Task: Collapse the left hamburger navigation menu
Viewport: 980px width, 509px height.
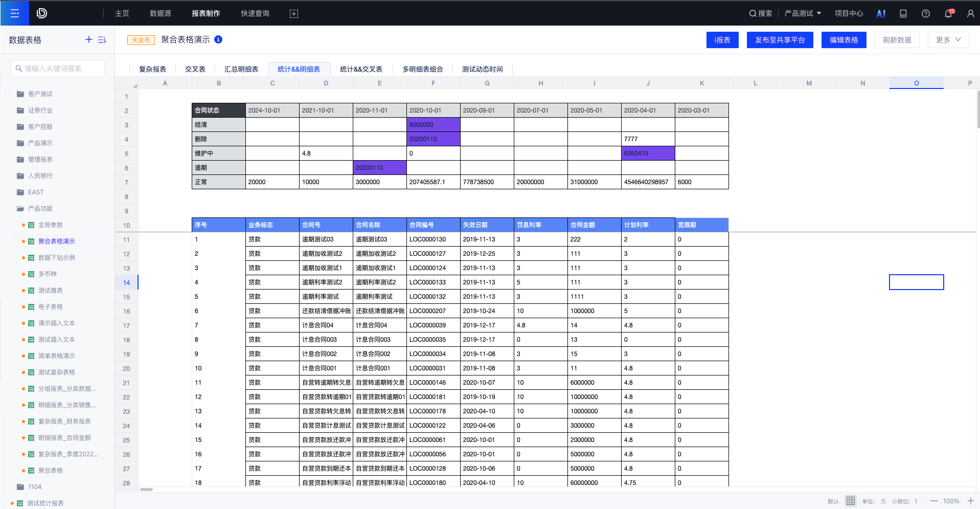Action: [x=14, y=13]
